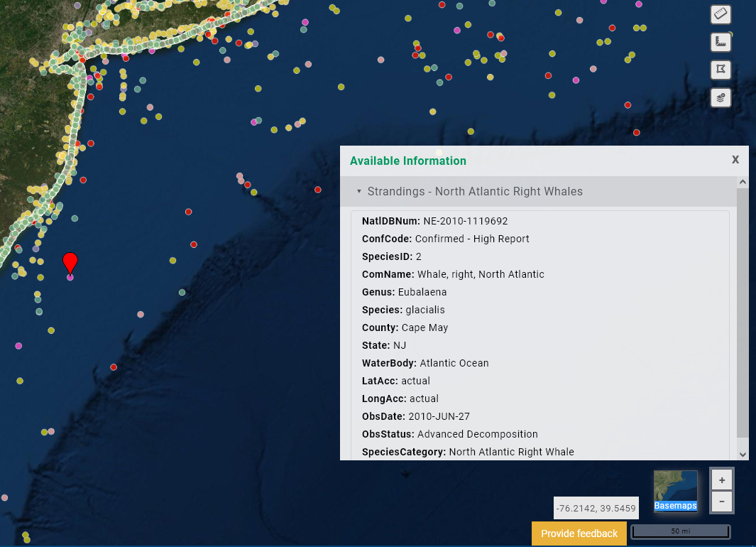Image resolution: width=756 pixels, height=547 pixels.
Task: Open the map layers tool
Action: (721, 97)
